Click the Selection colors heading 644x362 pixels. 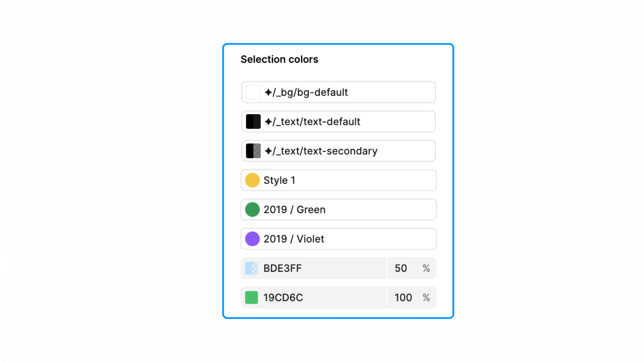click(279, 60)
